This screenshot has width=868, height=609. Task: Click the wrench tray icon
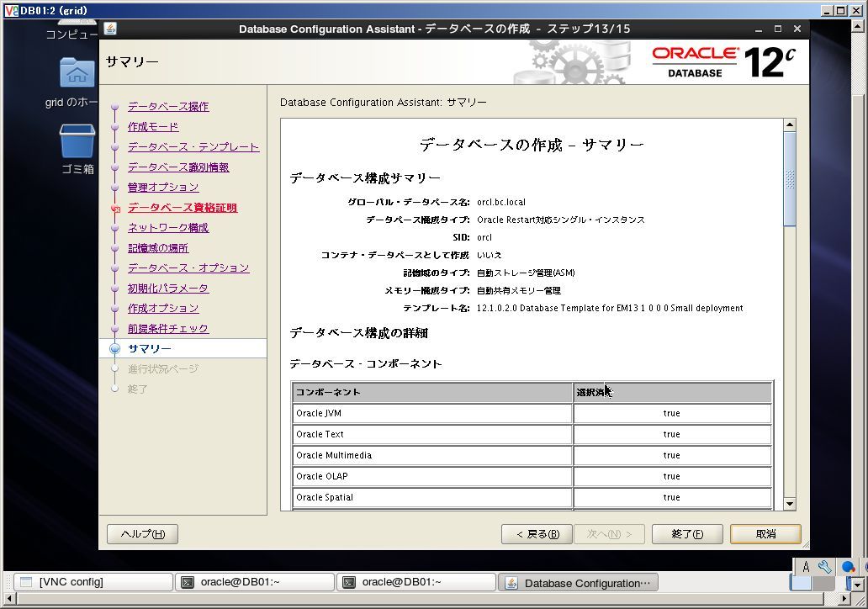pyautogui.click(x=825, y=567)
